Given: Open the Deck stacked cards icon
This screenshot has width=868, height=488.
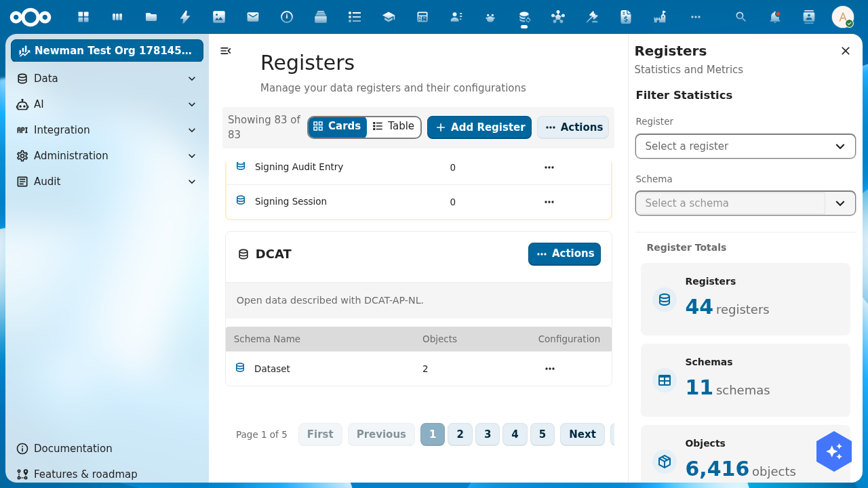Looking at the screenshot, I should (x=321, y=17).
